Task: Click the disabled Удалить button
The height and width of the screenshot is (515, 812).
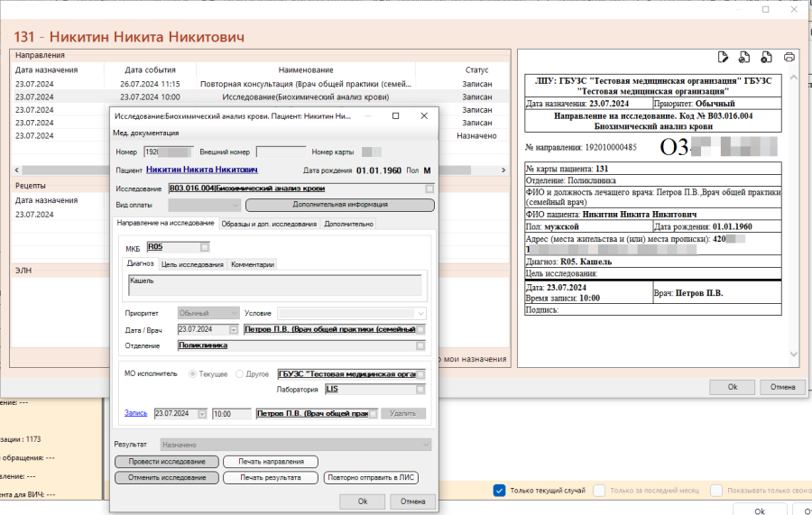Action: [403, 414]
